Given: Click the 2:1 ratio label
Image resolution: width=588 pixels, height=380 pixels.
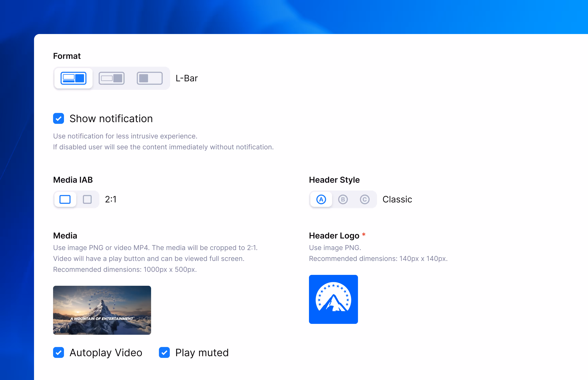Looking at the screenshot, I should click(x=111, y=199).
